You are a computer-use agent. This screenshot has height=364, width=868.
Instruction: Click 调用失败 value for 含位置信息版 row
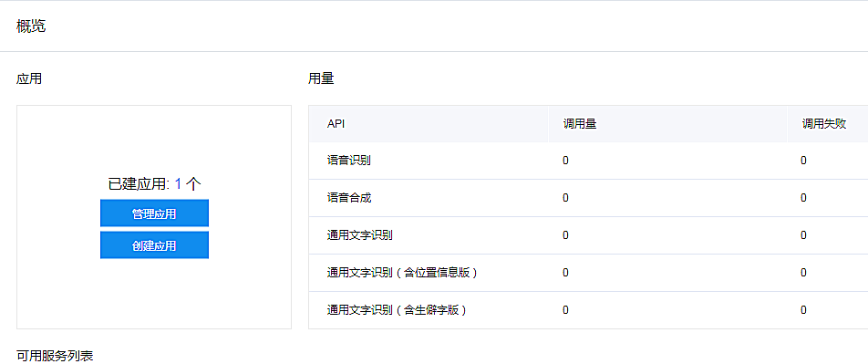804,273
